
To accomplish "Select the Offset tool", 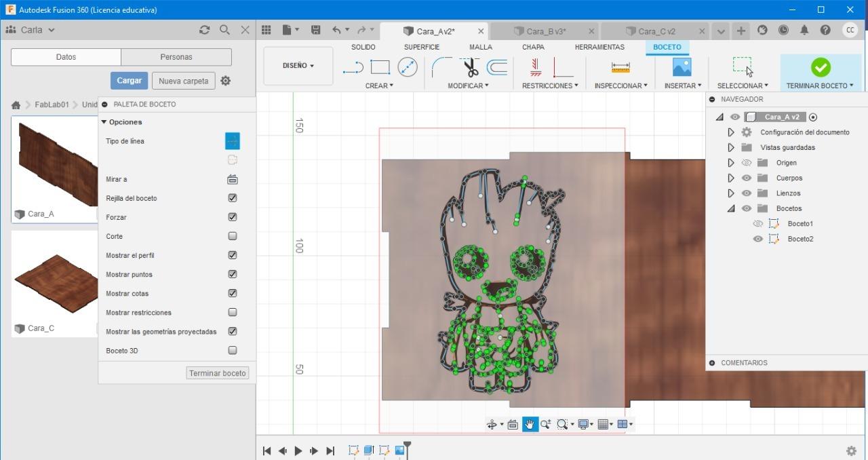I will [497, 67].
